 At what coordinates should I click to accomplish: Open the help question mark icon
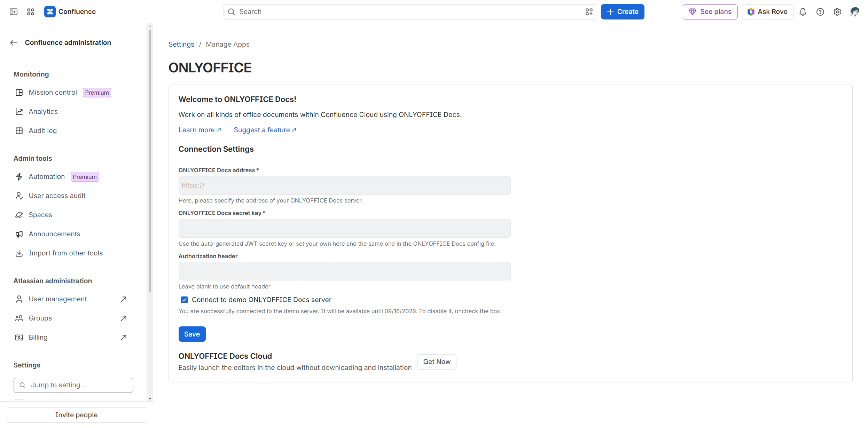820,12
